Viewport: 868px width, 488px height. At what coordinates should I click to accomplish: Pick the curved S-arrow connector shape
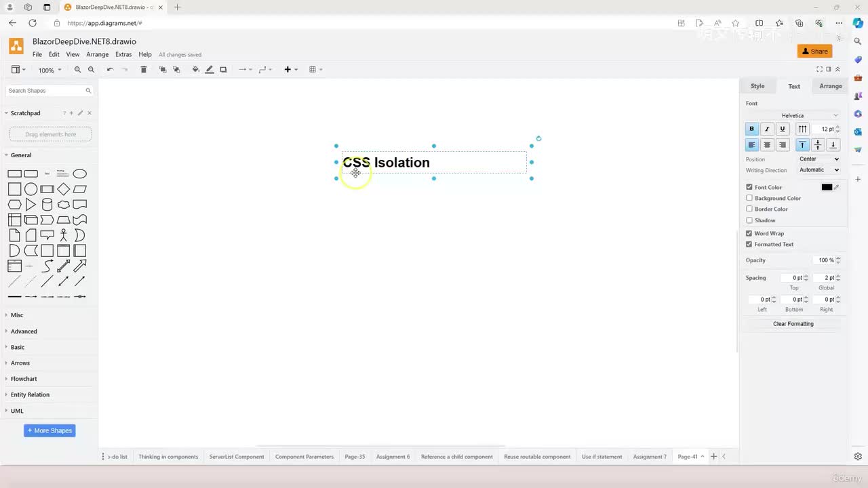point(47,266)
